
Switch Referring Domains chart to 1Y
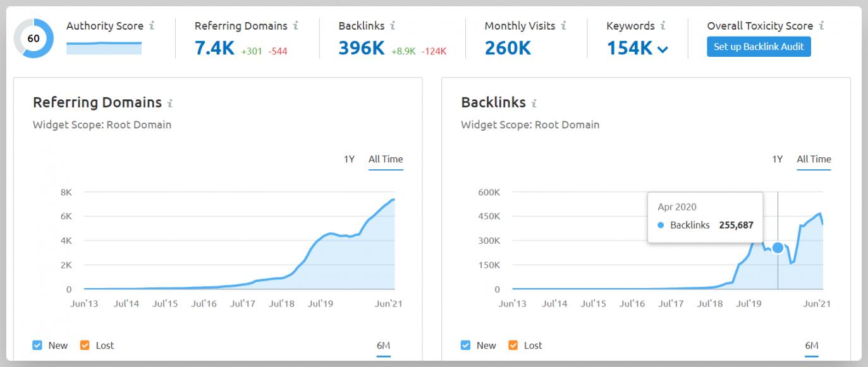349,159
